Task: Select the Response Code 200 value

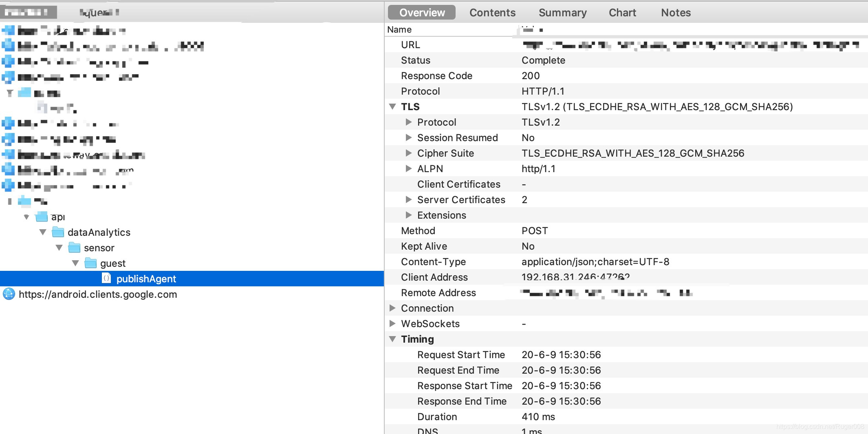Action: (531, 76)
